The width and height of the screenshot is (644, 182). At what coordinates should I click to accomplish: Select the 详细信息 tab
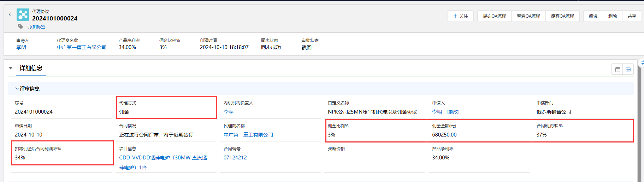click(31, 68)
